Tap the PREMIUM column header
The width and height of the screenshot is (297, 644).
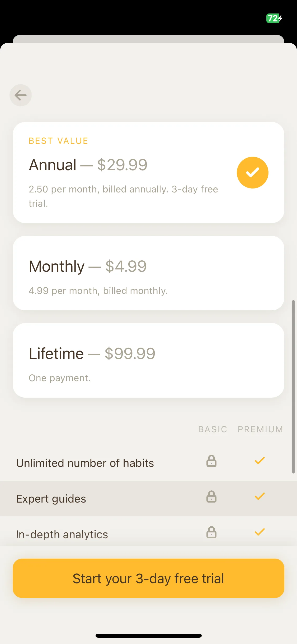pyautogui.click(x=261, y=429)
